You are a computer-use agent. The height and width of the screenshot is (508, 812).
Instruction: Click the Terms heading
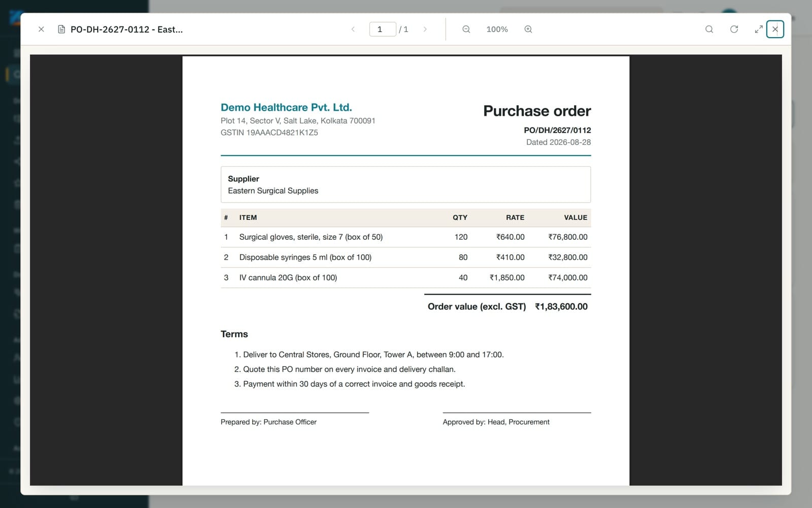pos(234,334)
